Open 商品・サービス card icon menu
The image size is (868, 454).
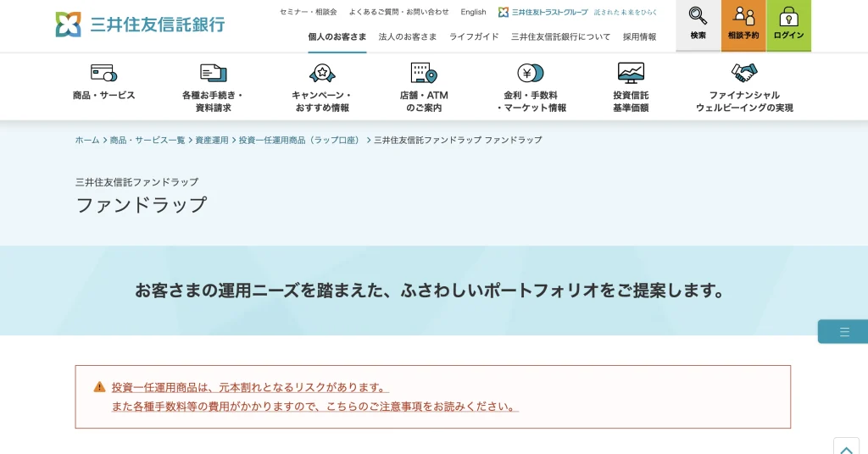click(x=103, y=82)
